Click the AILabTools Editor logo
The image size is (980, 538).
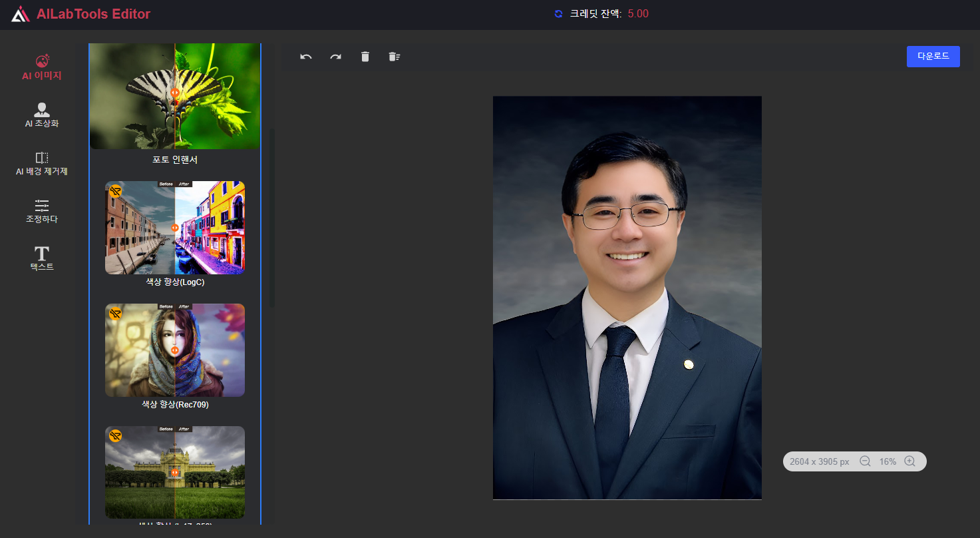tap(81, 14)
